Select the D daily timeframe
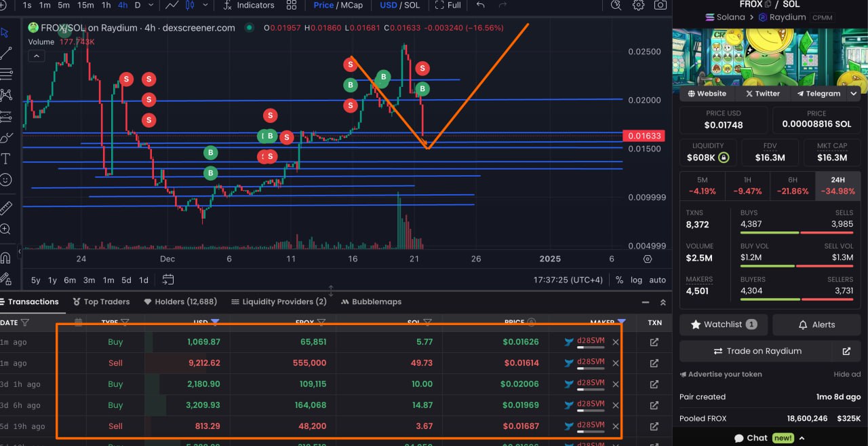 coord(138,5)
